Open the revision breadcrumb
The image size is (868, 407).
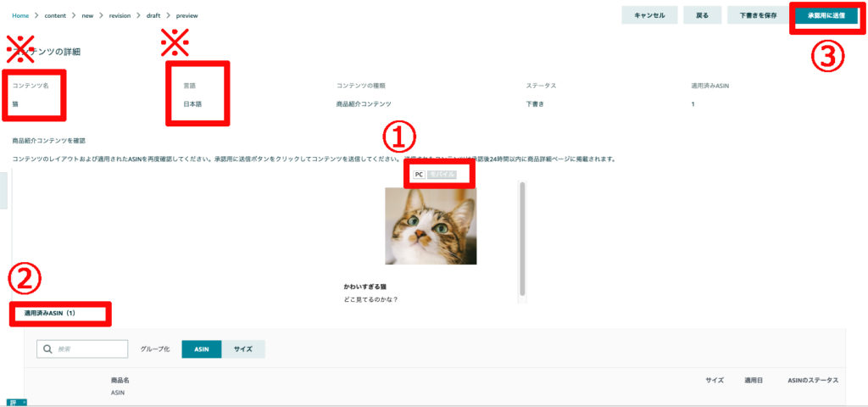tap(120, 15)
